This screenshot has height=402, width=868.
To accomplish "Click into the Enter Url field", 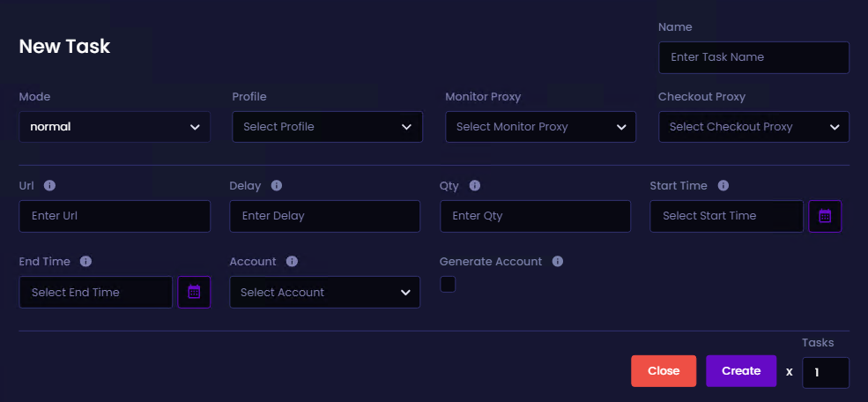I will pos(115,216).
